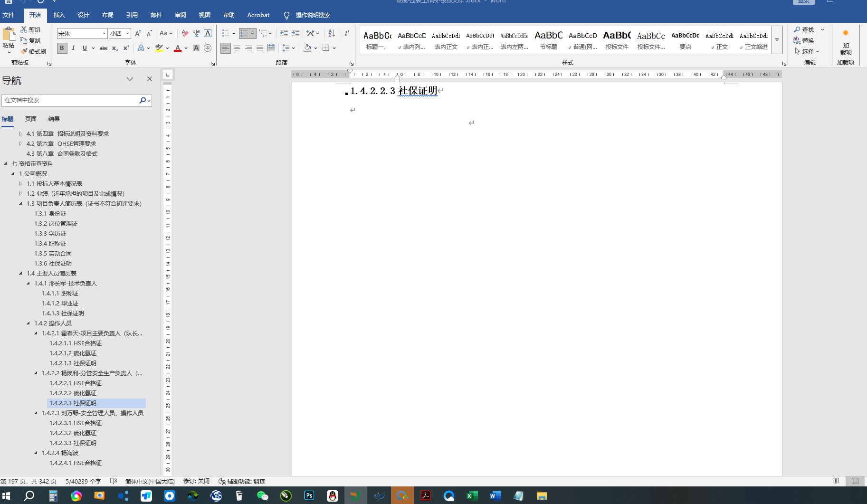The height and width of the screenshot is (504, 867).
Task: Open the 审阅 ribbon tab
Action: 181,15
